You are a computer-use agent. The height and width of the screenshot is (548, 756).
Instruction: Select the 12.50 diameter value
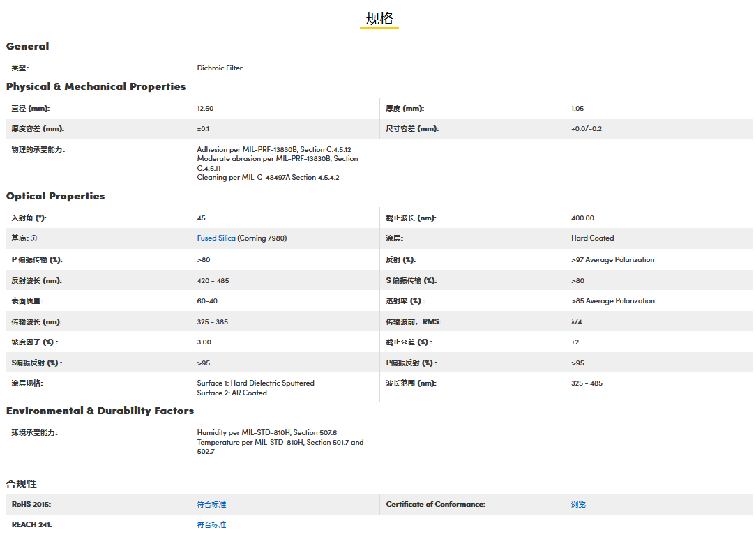(x=205, y=109)
